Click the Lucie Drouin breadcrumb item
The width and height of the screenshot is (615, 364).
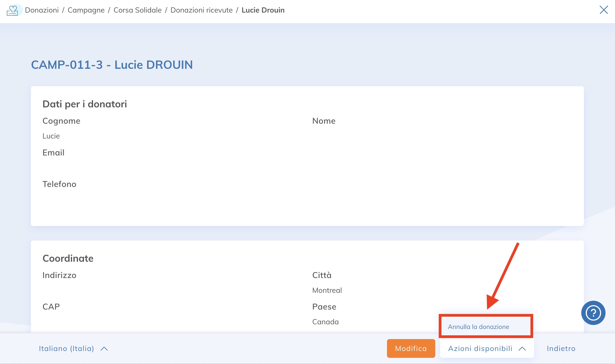tap(263, 10)
